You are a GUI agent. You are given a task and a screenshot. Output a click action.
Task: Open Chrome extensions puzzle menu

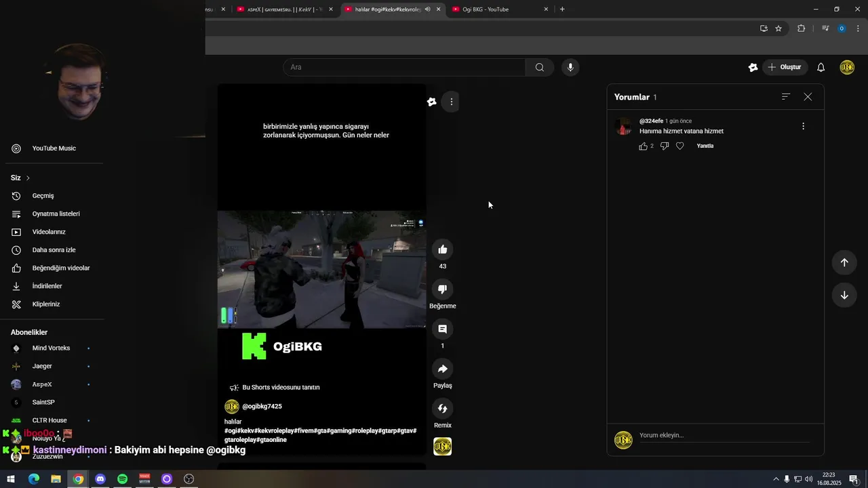coord(802,28)
